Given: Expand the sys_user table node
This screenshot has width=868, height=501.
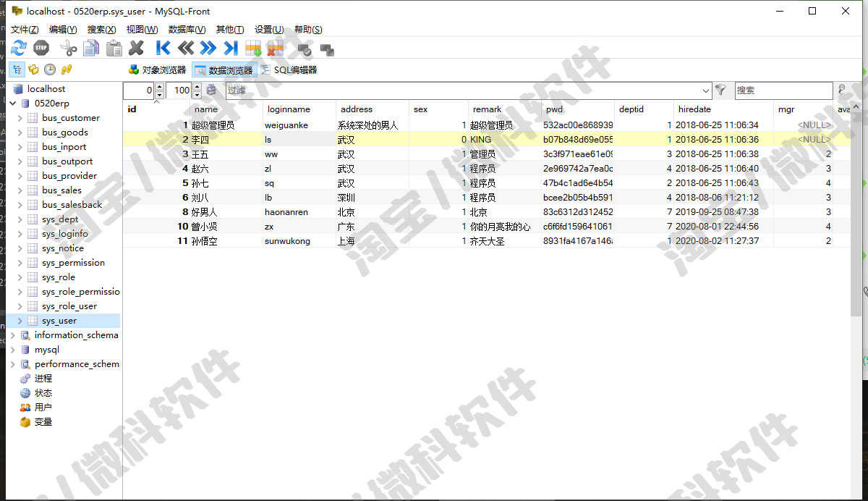Looking at the screenshot, I should click(20, 321).
